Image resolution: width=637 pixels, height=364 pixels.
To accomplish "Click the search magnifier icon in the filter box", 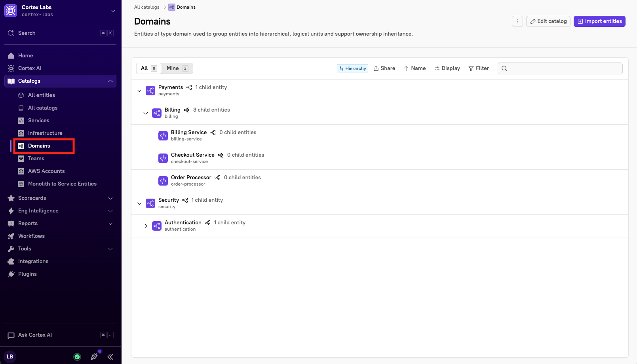I will point(504,68).
